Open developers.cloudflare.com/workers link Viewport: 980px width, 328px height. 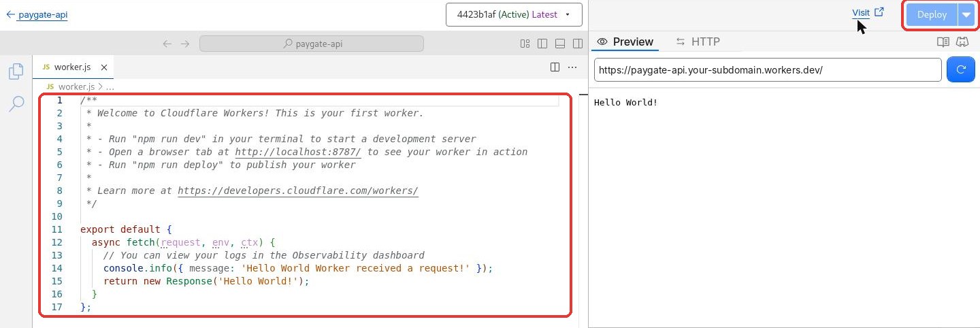pos(298,191)
